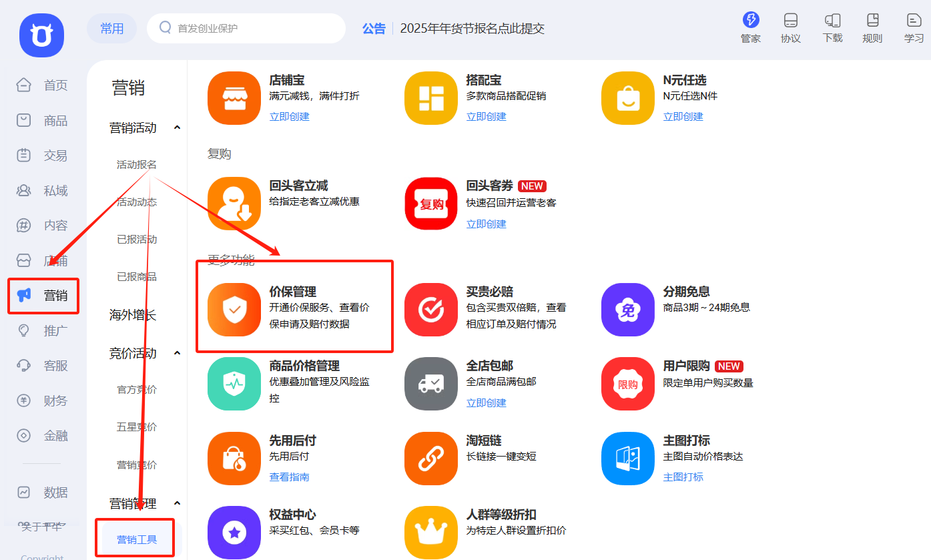Image resolution: width=931 pixels, height=560 pixels.
Task: Focus the 首发创业保护 search field
Action: tap(246, 29)
